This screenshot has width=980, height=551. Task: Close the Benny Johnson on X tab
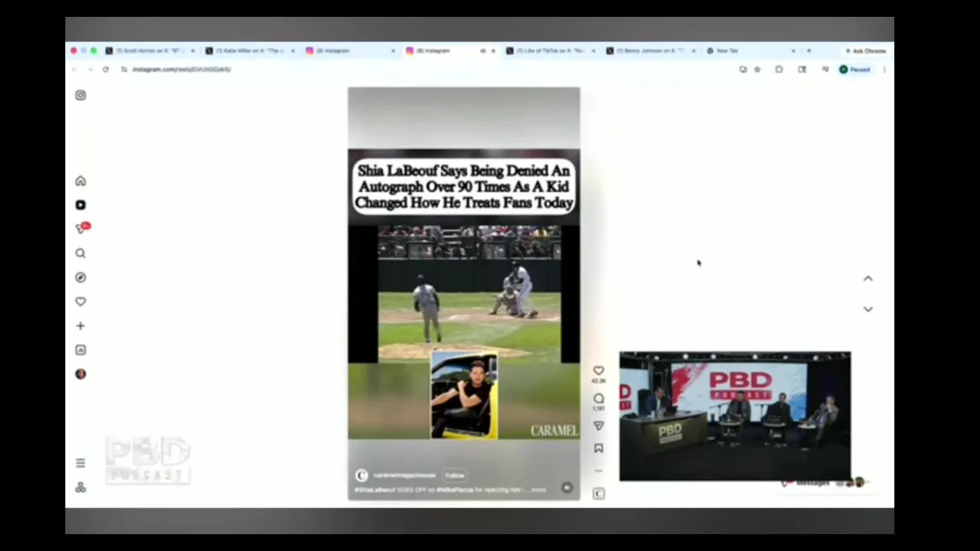(x=694, y=51)
